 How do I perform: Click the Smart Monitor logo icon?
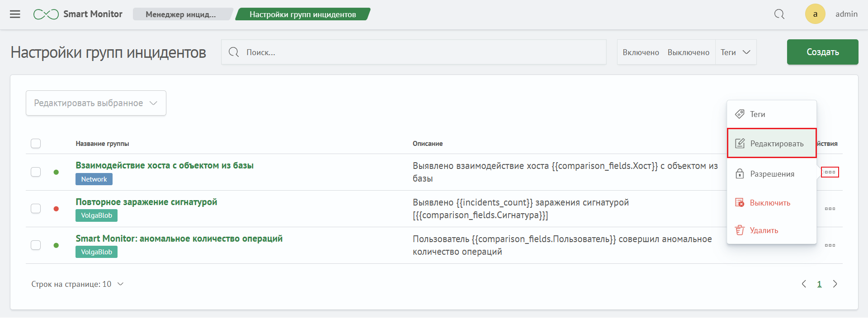[x=46, y=14]
